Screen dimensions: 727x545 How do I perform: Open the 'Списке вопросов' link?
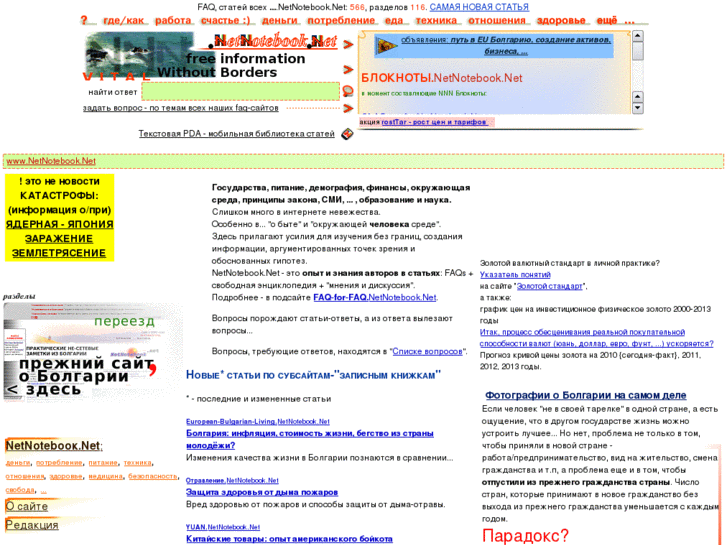[x=427, y=351]
